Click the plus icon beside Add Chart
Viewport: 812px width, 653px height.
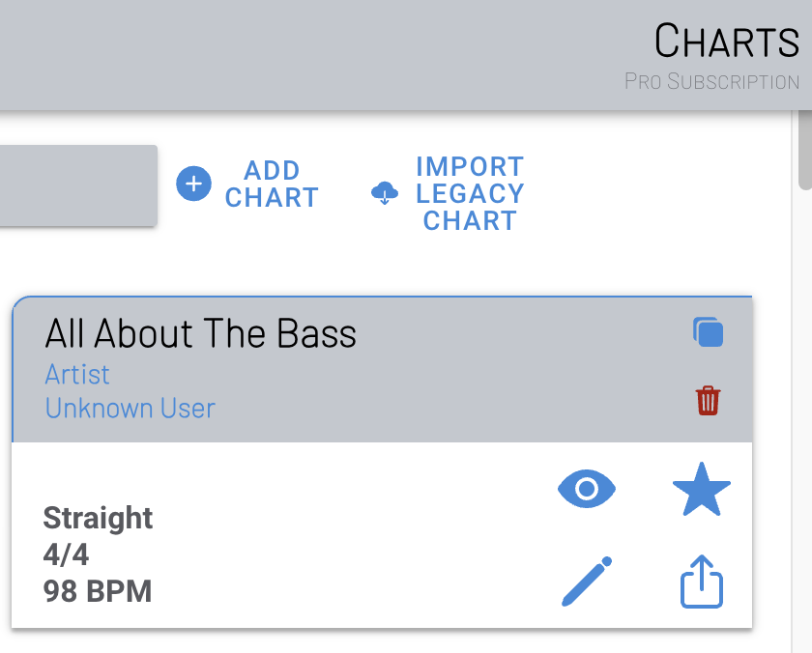click(x=193, y=184)
